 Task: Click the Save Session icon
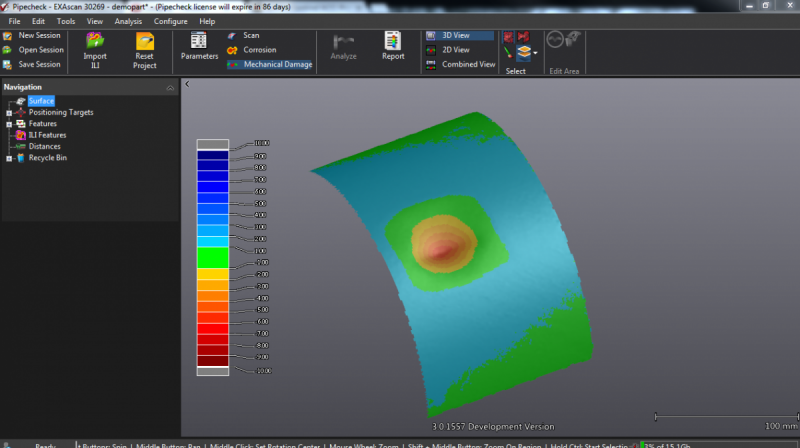pyautogui.click(x=7, y=64)
